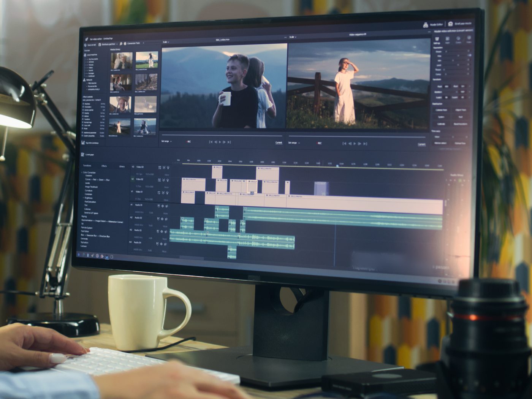
Task: Click the snowflake freeze icon on Video 02 track
Action: pos(164,180)
